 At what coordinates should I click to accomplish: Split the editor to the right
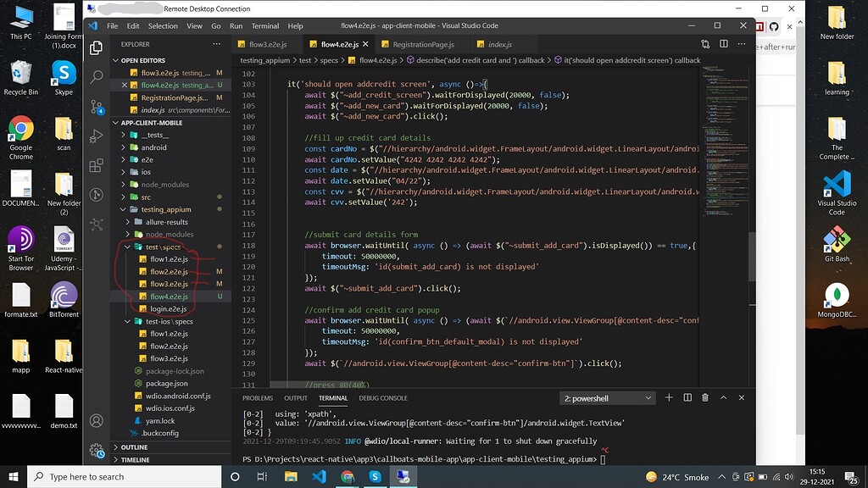tap(724, 44)
